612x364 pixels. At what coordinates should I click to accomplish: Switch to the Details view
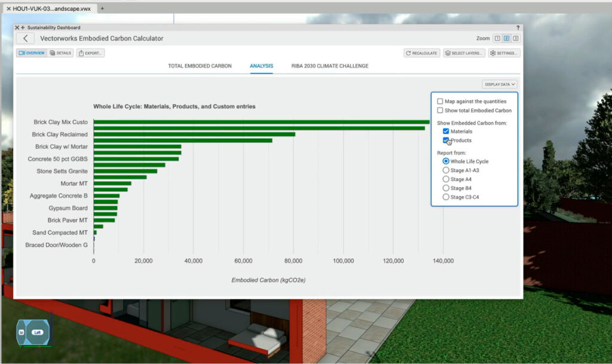click(x=60, y=53)
